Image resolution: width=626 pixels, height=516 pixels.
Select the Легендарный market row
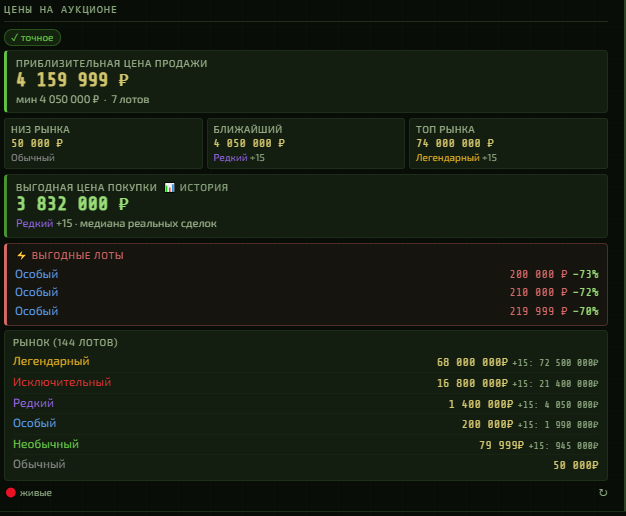[x=305, y=362]
